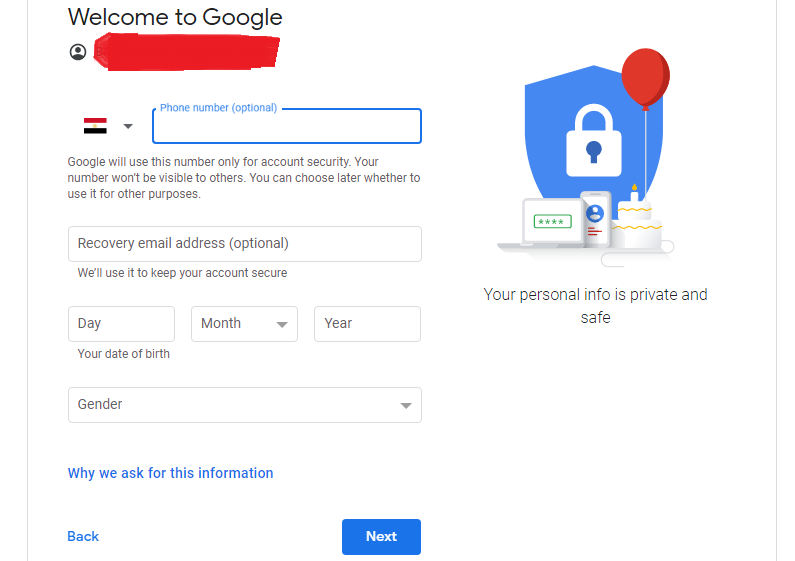Viewport: 795px width, 561px height.
Task: Click into the Year field
Action: pyautogui.click(x=367, y=324)
